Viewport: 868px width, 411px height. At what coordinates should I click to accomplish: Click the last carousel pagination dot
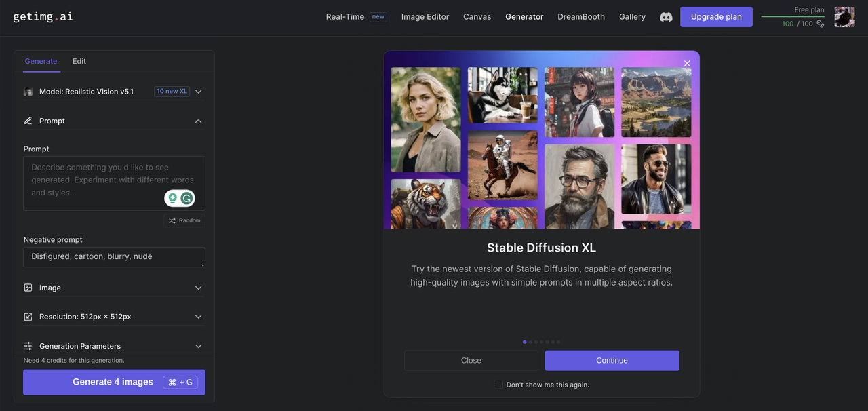559,342
